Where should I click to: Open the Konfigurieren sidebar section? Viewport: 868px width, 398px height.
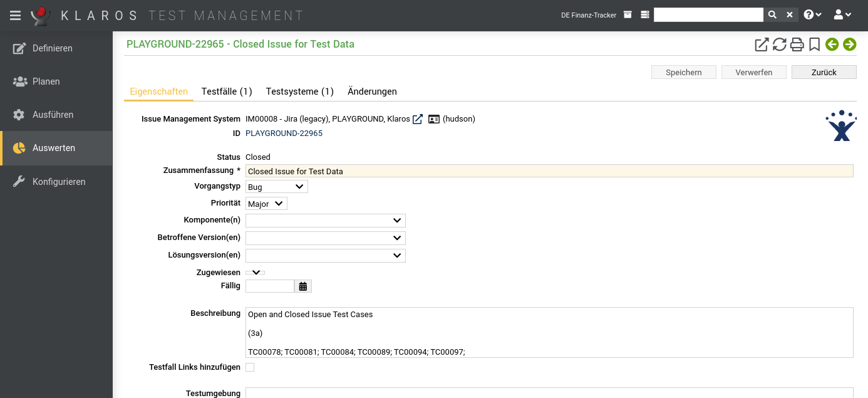click(56, 182)
